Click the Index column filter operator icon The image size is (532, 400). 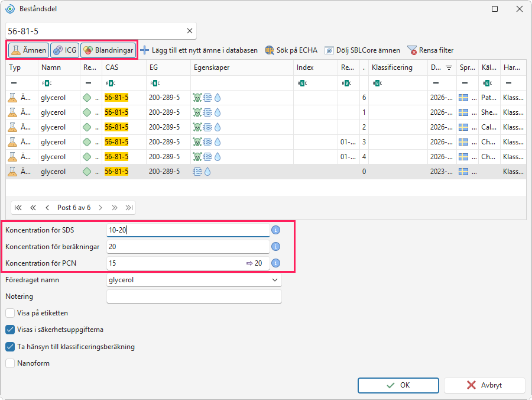point(302,83)
